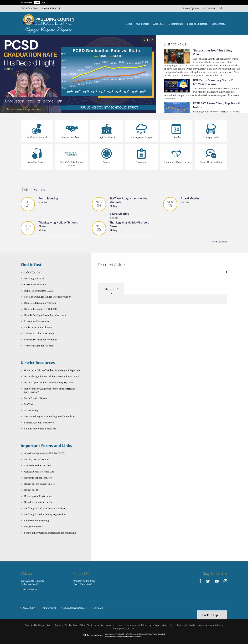
Task: Open the Employment menu in the header
Action: coord(219,24)
